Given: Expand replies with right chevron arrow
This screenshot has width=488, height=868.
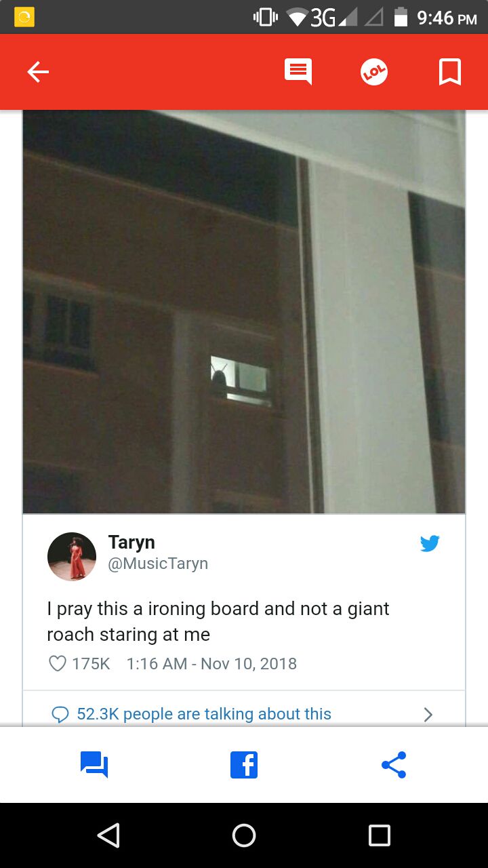Looking at the screenshot, I should coord(428,714).
